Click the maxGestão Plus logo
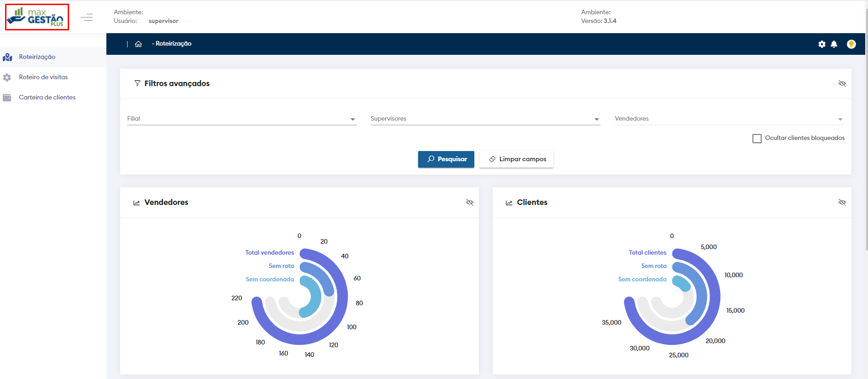868x379 pixels. (x=37, y=17)
